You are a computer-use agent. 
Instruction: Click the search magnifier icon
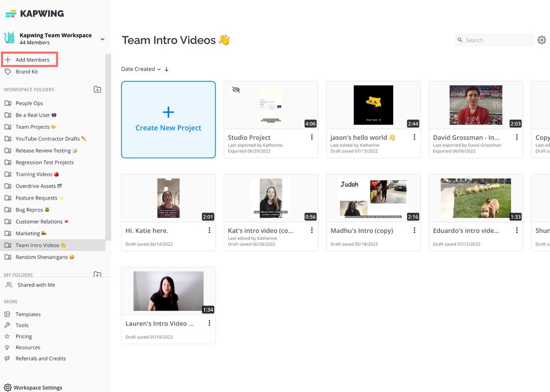coord(460,40)
